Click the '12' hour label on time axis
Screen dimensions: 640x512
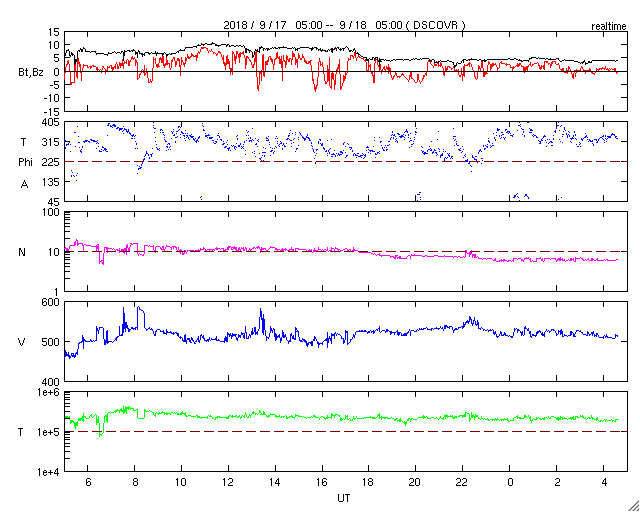click(x=228, y=482)
